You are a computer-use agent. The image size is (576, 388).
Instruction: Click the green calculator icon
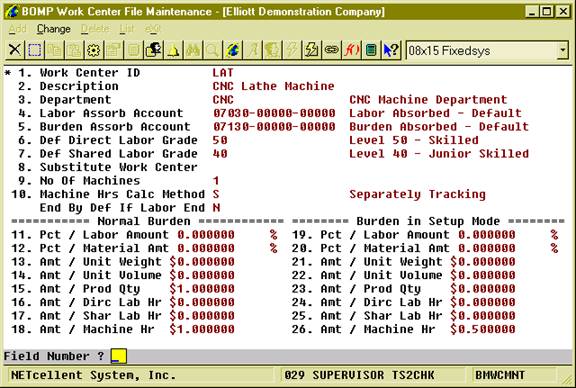coord(371,50)
